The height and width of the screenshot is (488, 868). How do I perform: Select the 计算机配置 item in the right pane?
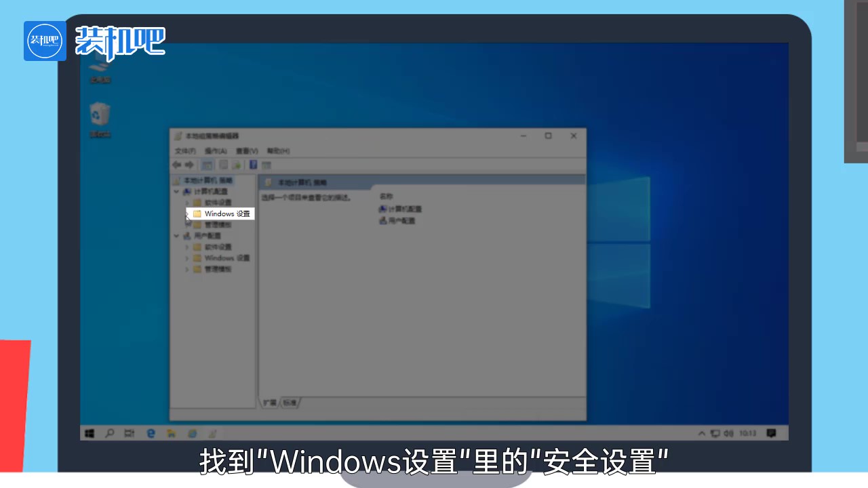point(402,209)
